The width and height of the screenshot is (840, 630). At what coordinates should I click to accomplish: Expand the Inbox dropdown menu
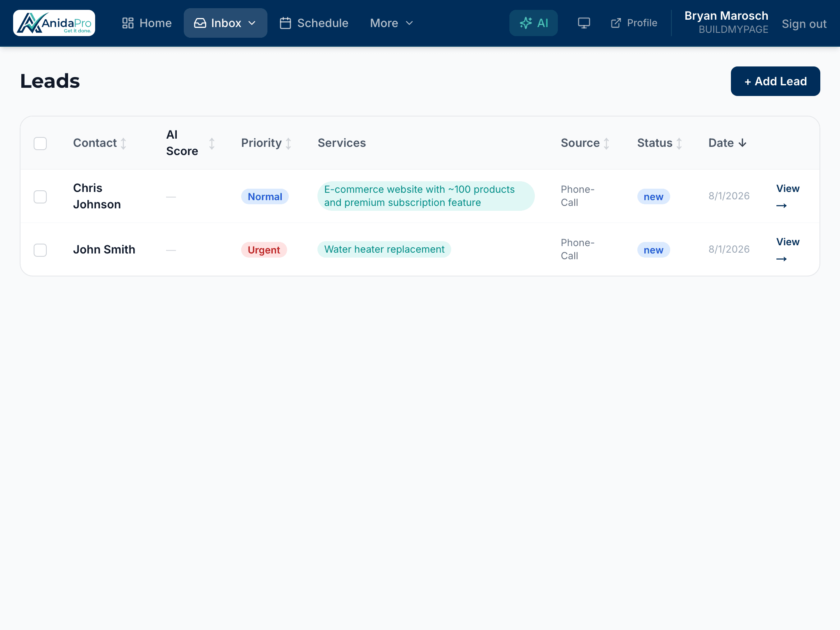pos(225,23)
